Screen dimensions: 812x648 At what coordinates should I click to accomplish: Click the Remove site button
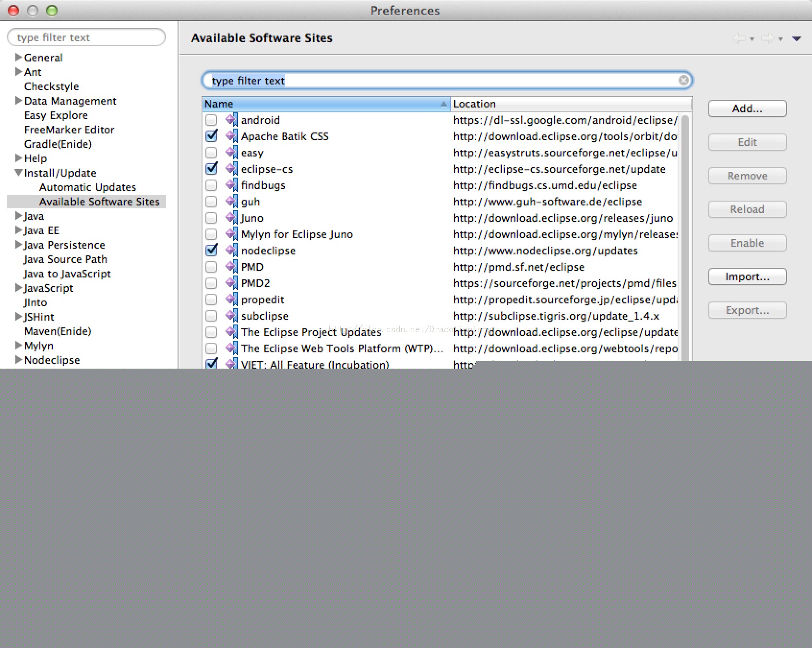coord(747,176)
